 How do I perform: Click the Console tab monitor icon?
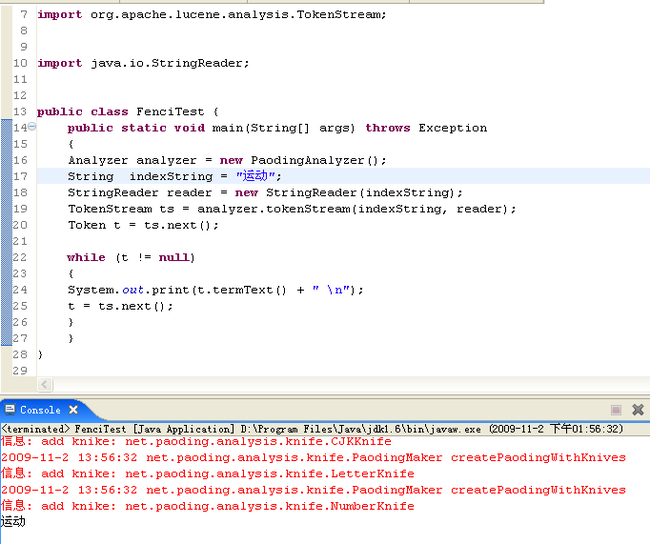(10, 410)
